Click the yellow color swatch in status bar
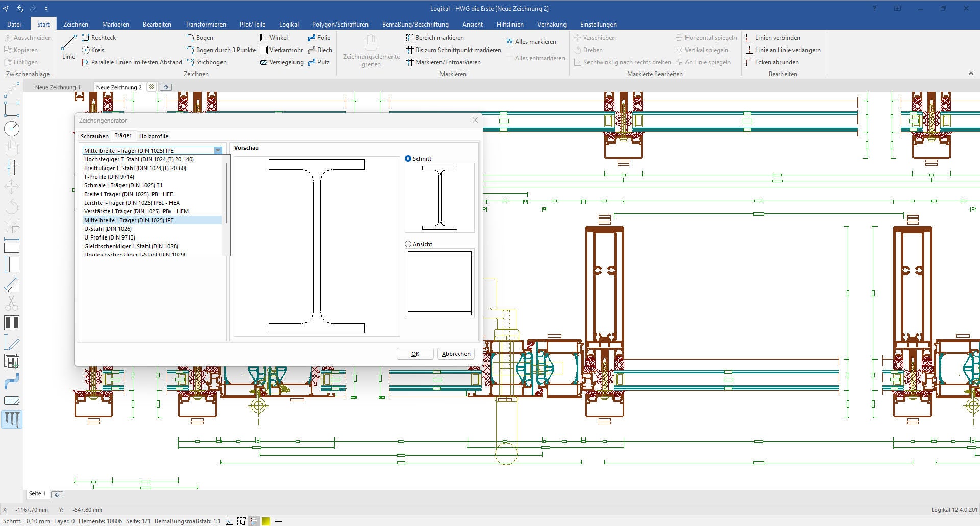This screenshot has width=980, height=526. pos(266,521)
